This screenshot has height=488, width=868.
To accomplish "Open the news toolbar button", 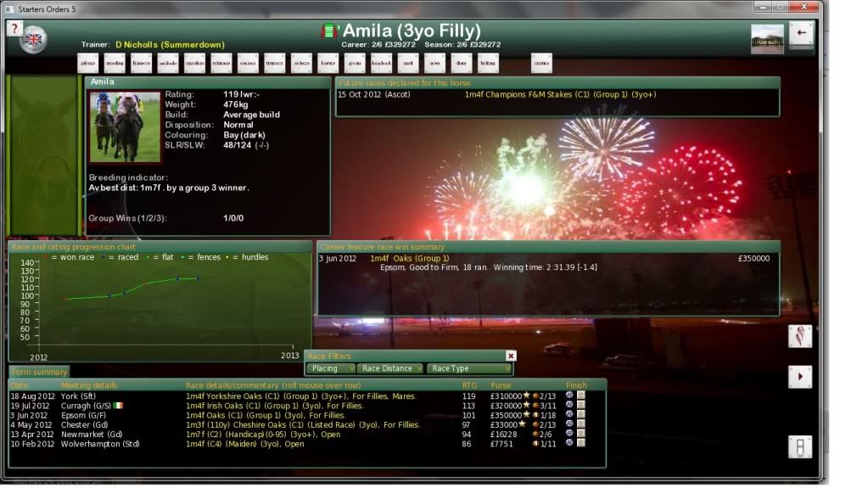I will [x=434, y=63].
